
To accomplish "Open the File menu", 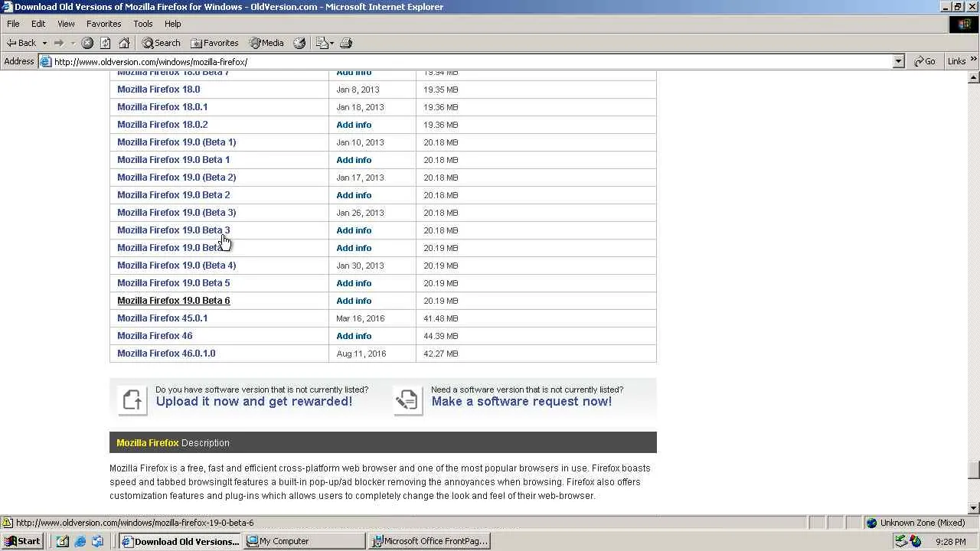I will coord(13,24).
